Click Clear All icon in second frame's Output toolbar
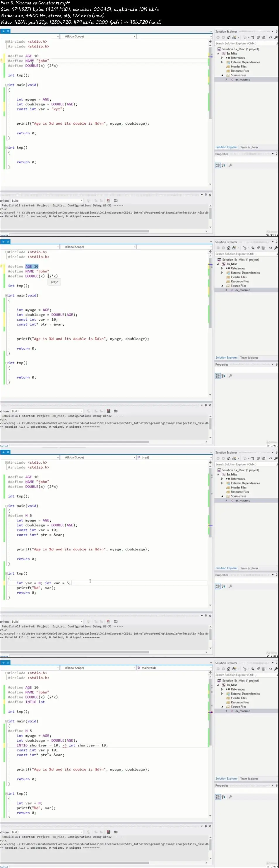 [109, 411]
